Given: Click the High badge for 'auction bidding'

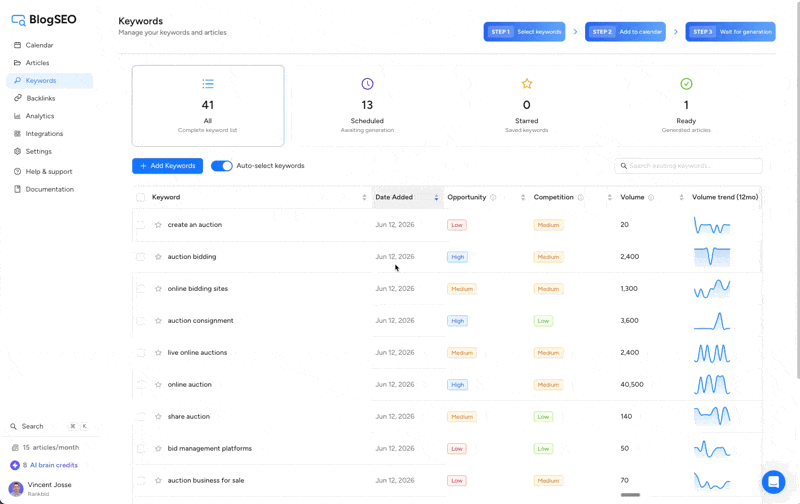Looking at the screenshot, I should point(457,257).
